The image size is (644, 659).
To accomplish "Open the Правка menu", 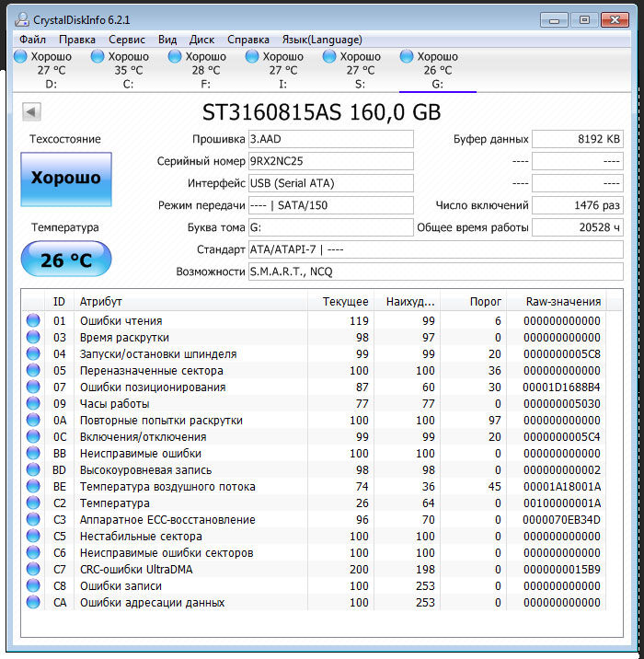I will click(x=77, y=40).
